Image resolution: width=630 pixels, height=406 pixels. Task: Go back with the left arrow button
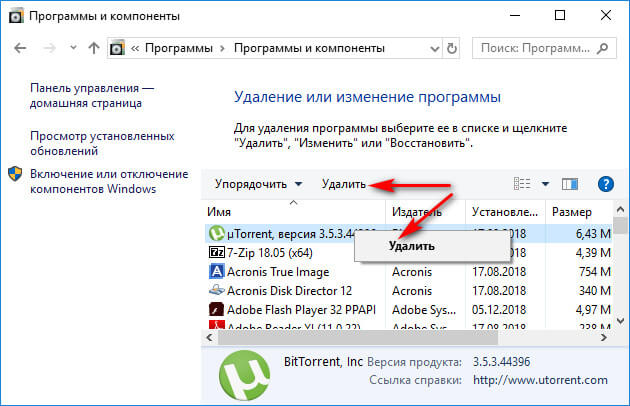20,48
